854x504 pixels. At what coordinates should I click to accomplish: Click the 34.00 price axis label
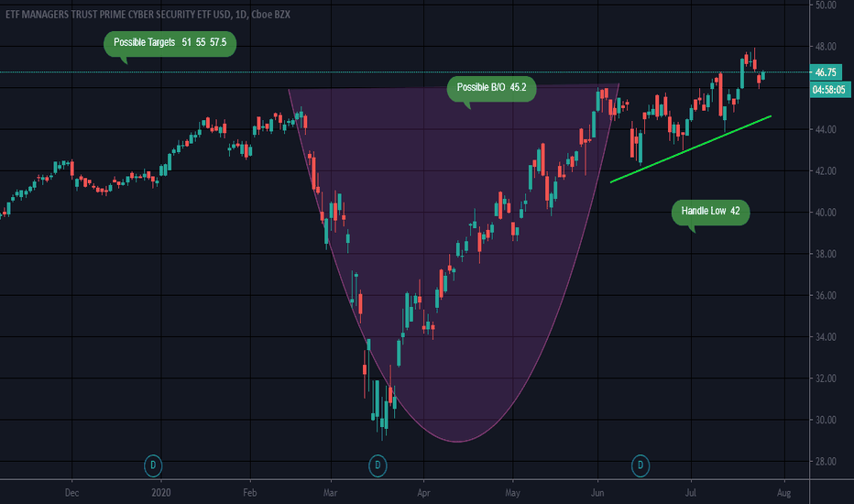[825, 337]
